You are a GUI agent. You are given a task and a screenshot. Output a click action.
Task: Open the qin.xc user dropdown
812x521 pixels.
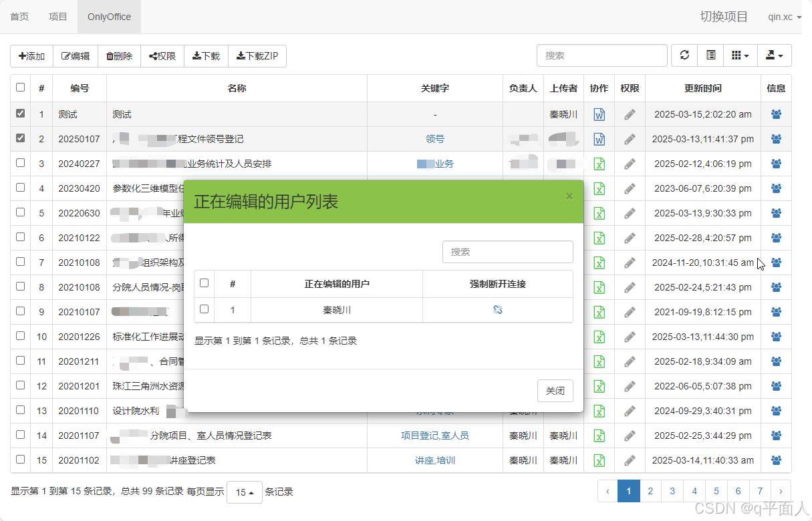pos(785,17)
